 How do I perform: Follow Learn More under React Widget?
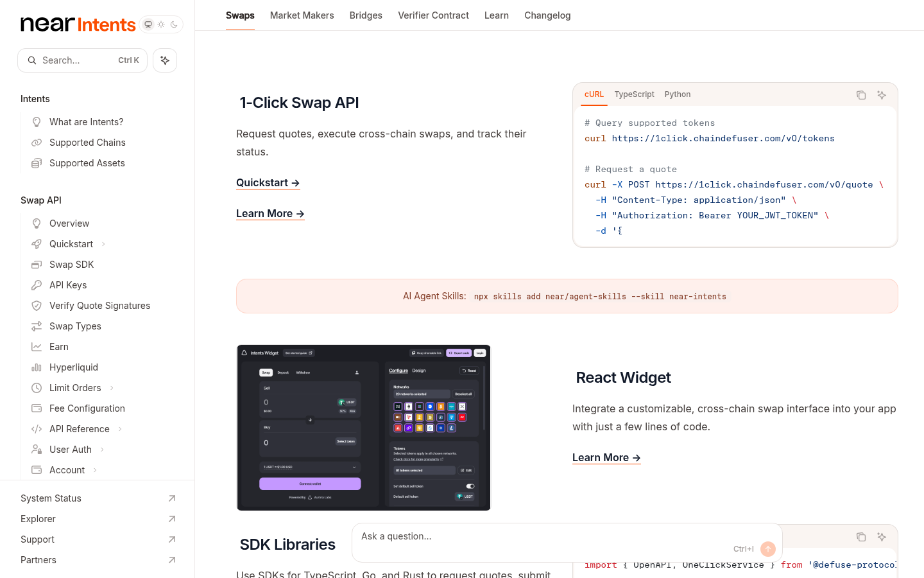click(x=606, y=458)
